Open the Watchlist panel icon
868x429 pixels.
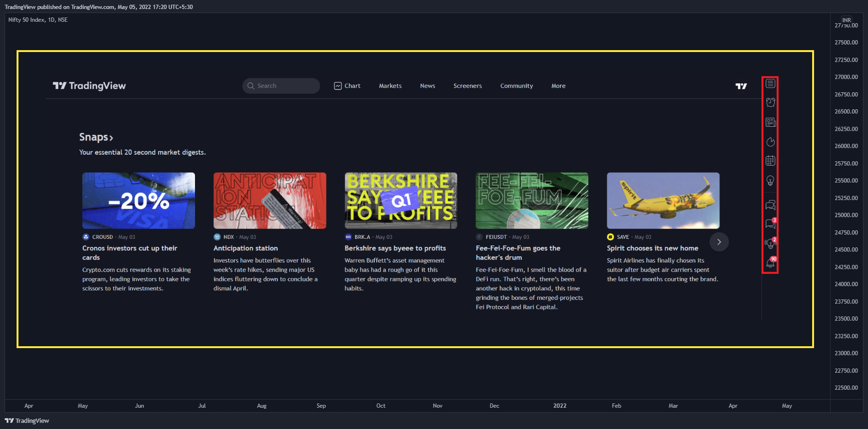pos(770,84)
